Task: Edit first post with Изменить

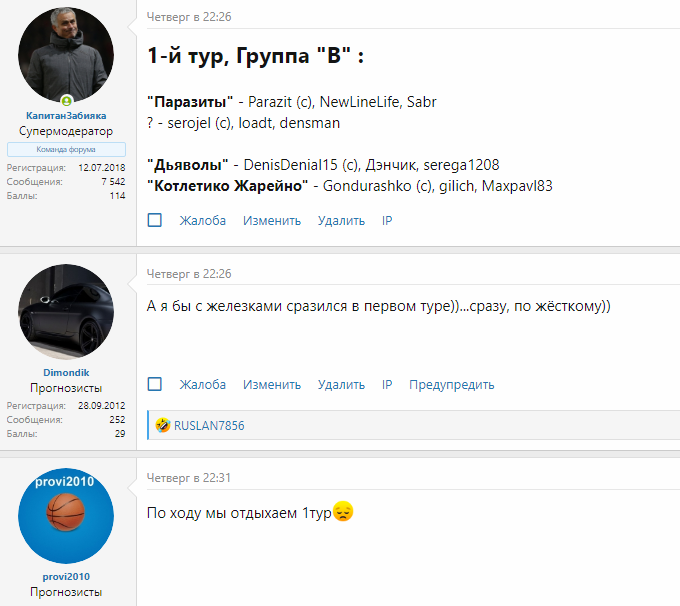Action: coord(271,221)
